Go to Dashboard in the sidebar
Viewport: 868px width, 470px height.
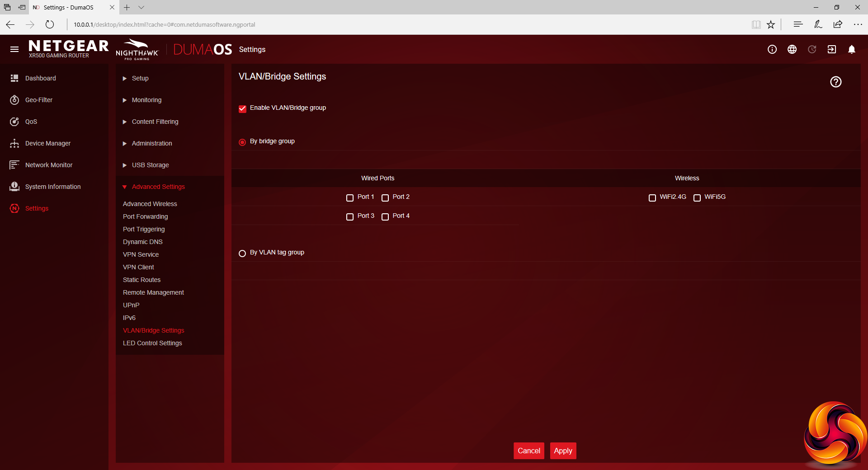click(x=41, y=78)
